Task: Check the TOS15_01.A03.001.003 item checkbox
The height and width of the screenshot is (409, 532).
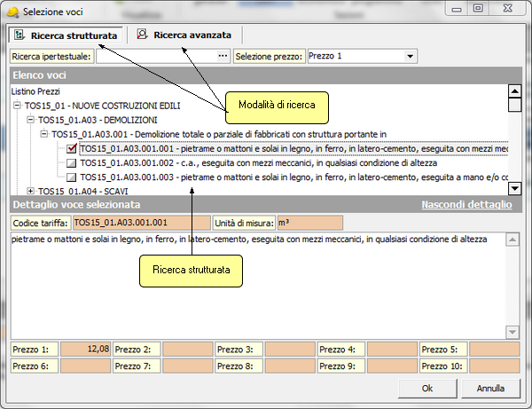Action: (x=72, y=177)
